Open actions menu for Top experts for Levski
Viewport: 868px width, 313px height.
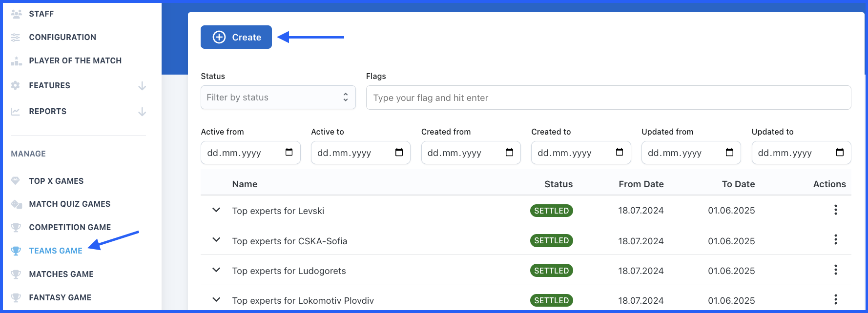tap(835, 210)
